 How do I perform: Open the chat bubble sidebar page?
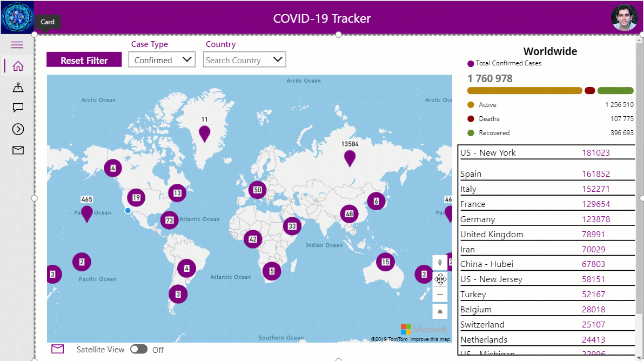click(x=18, y=108)
